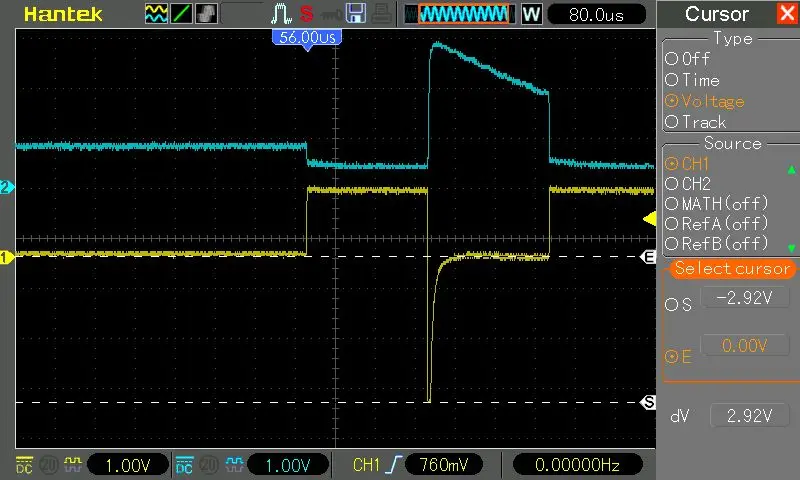800x480 pixels.
Task: Click the green diagonal line icon
Action: pyautogui.click(x=181, y=14)
